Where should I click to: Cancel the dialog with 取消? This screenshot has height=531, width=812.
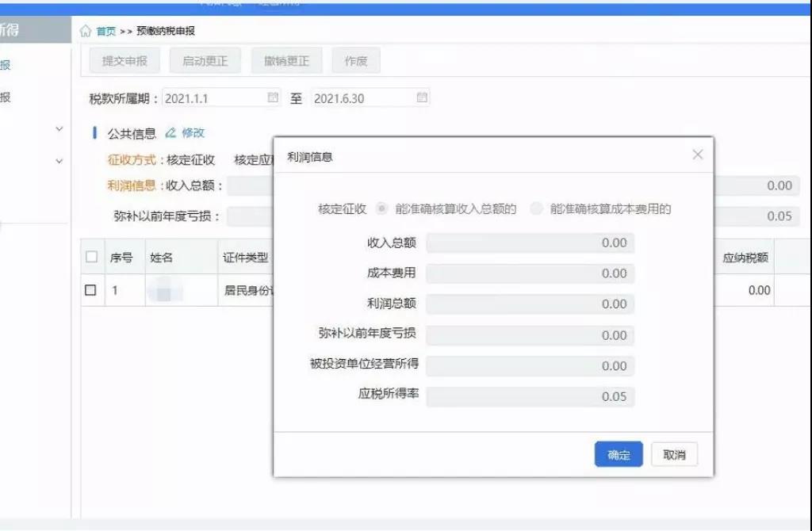click(674, 455)
